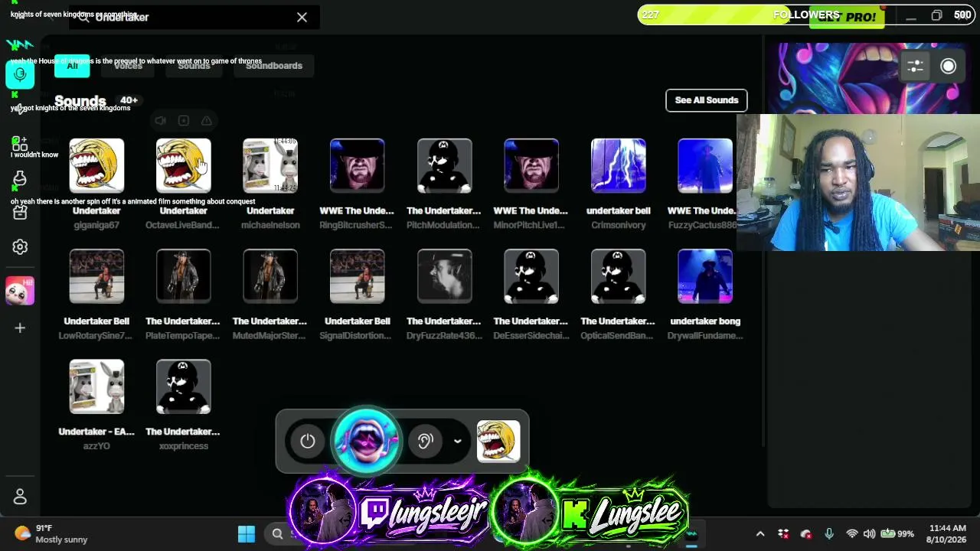The image size is (980, 551).
Task: Show hidden system tray icons chevron
Action: [x=760, y=534]
